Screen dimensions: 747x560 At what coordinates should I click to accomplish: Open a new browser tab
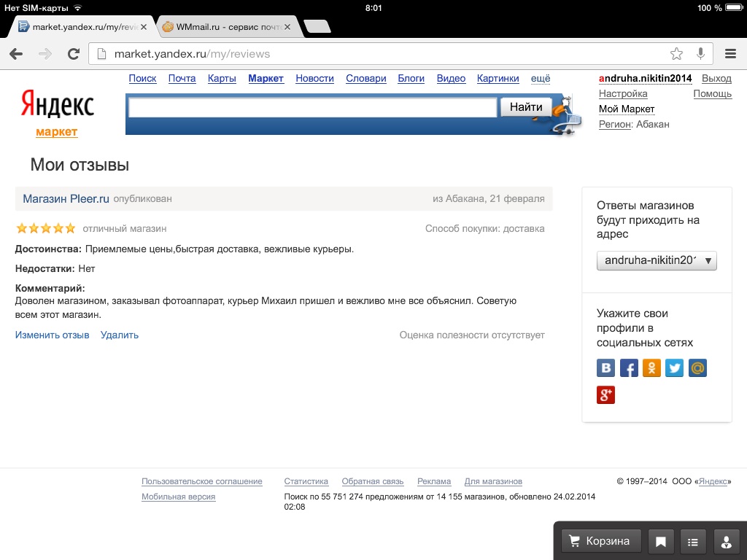point(318,27)
